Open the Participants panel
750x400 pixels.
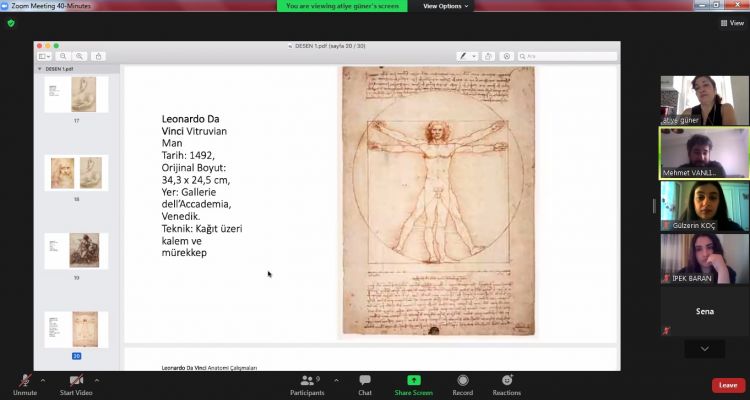[x=307, y=385]
